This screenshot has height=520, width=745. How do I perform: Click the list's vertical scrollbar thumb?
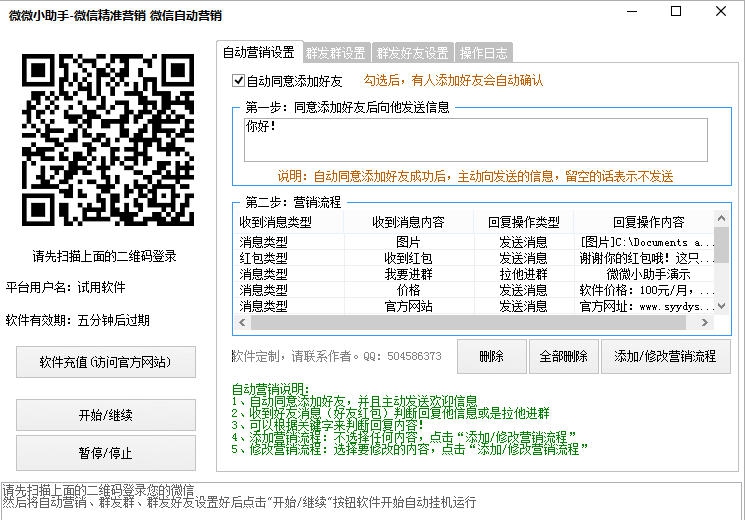click(x=722, y=245)
